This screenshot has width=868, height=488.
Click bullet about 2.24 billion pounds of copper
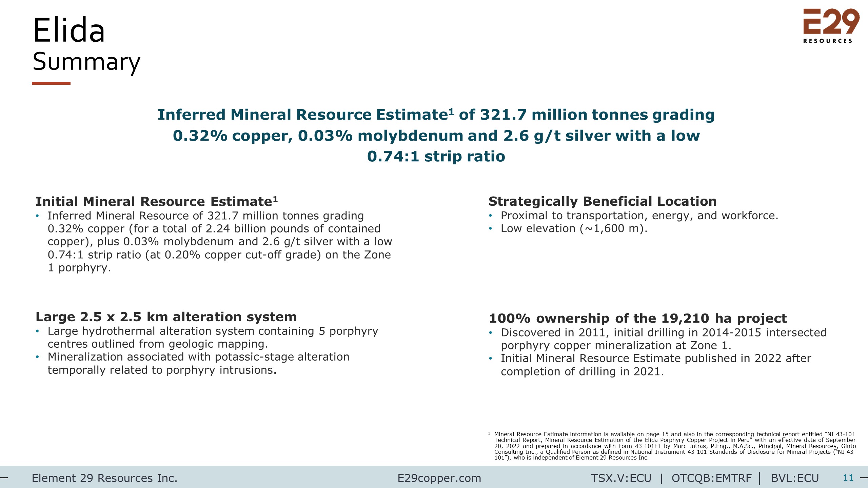[x=220, y=242]
